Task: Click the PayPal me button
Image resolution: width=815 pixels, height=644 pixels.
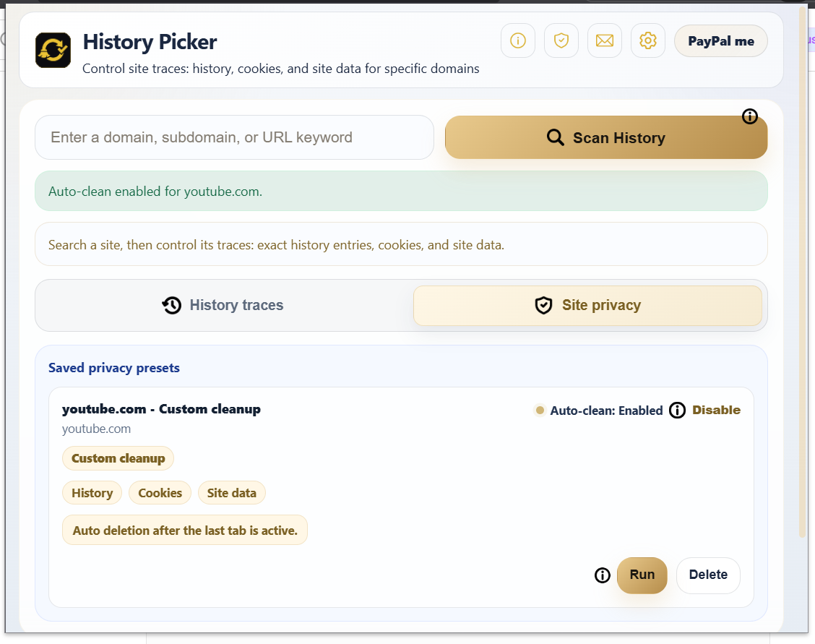Action: coord(721,41)
